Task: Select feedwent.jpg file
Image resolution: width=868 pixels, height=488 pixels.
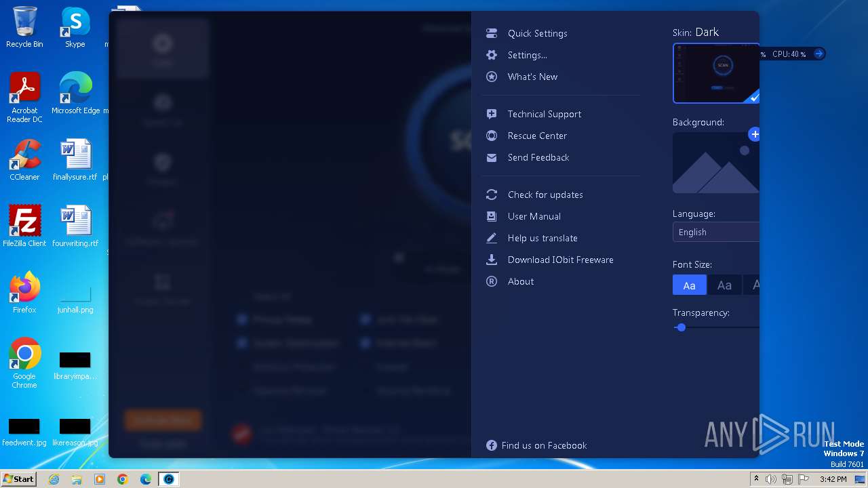Action: (24, 432)
